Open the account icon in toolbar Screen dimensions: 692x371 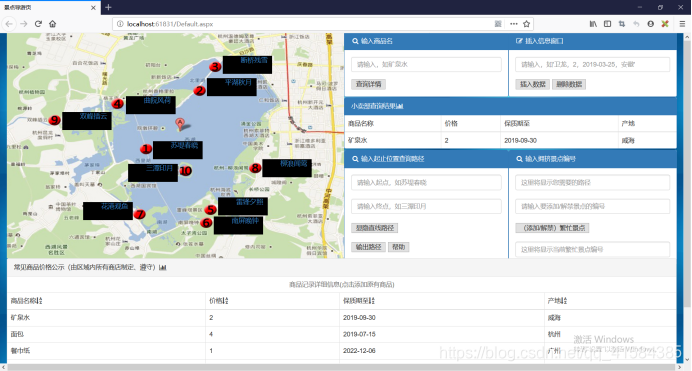(x=651, y=24)
